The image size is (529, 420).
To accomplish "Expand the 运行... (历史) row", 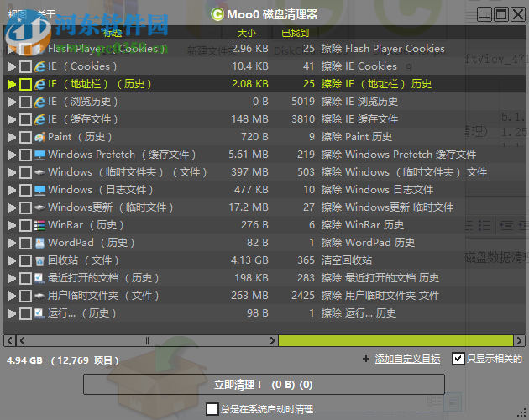I will coord(12,313).
